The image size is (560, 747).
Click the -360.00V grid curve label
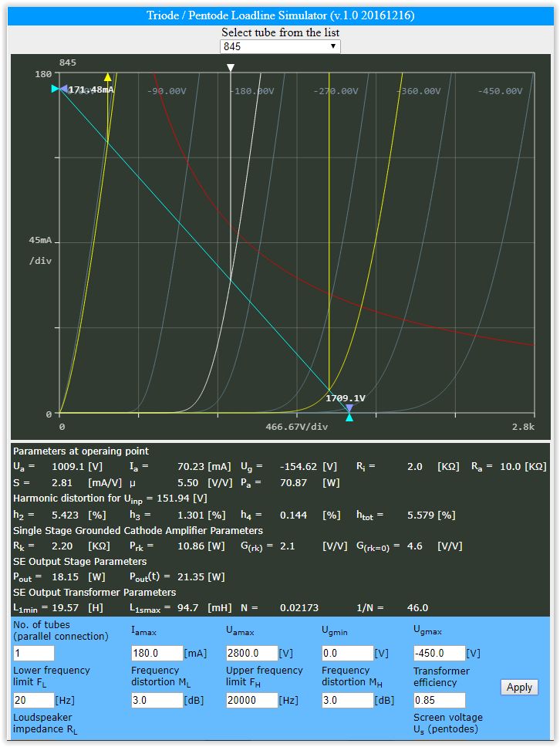pyautogui.click(x=419, y=91)
